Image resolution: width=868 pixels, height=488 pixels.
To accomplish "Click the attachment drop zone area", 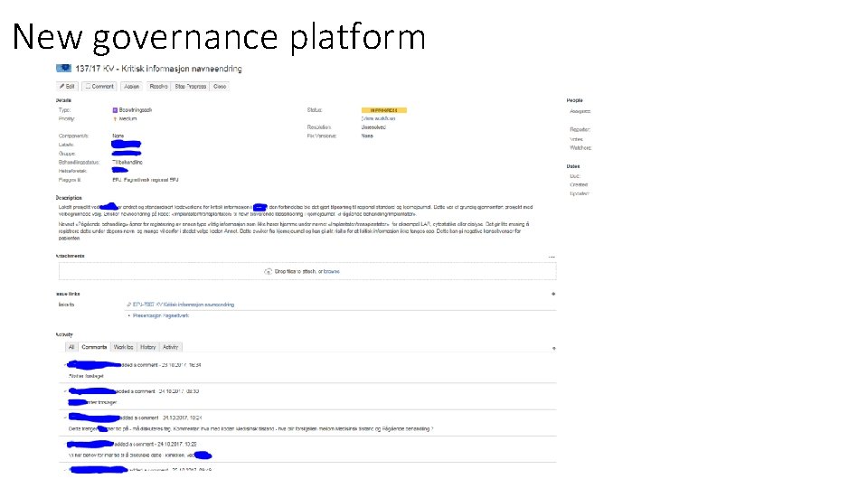I will click(307, 271).
